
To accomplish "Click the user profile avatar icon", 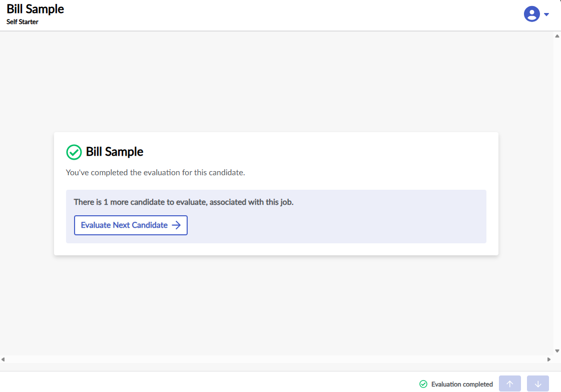I will point(531,14).
